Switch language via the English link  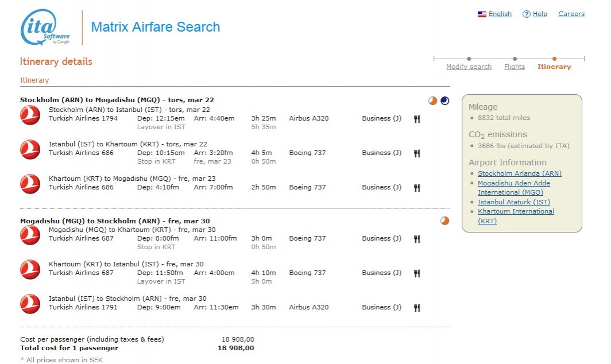pyautogui.click(x=500, y=14)
